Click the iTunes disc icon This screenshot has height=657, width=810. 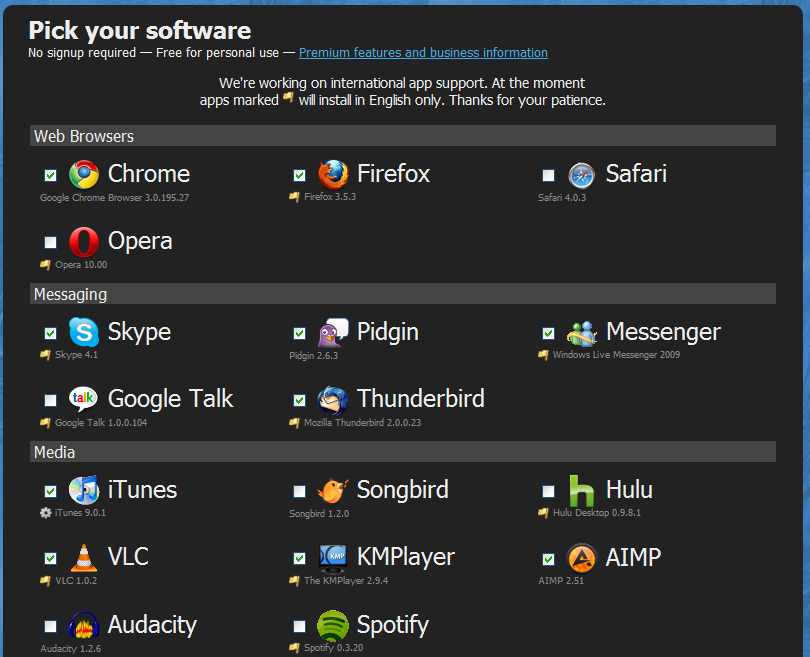84,489
